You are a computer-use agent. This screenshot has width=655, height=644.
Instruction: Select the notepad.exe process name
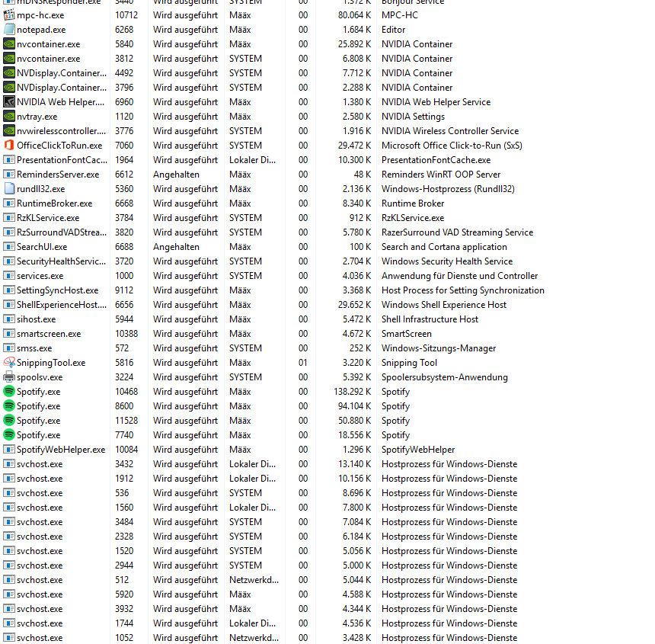tap(41, 30)
